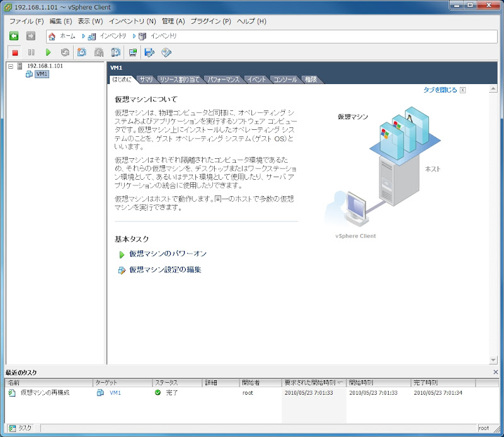Image resolution: width=504 pixels, height=437 pixels.
Task: Click the 192.168.1.101 host server icon
Action: click(x=20, y=66)
